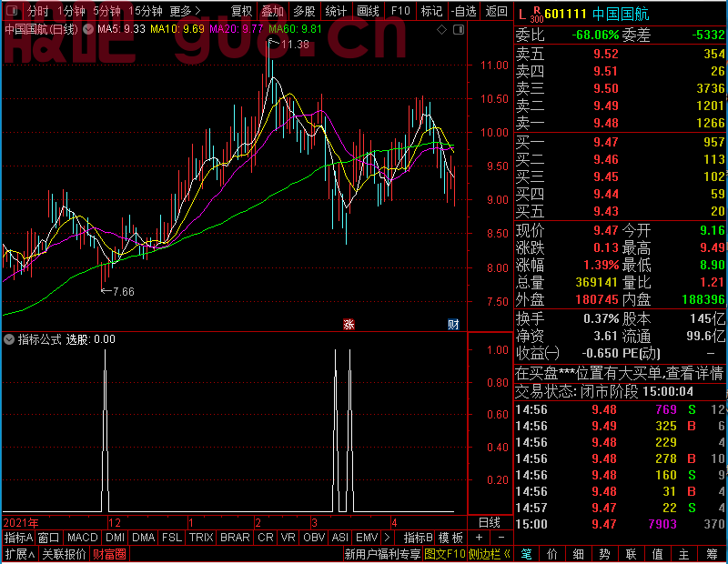The image size is (728, 564).
Task: Switch the indicator to MACD
Action: pyautogui.click(x=82, y=538)
